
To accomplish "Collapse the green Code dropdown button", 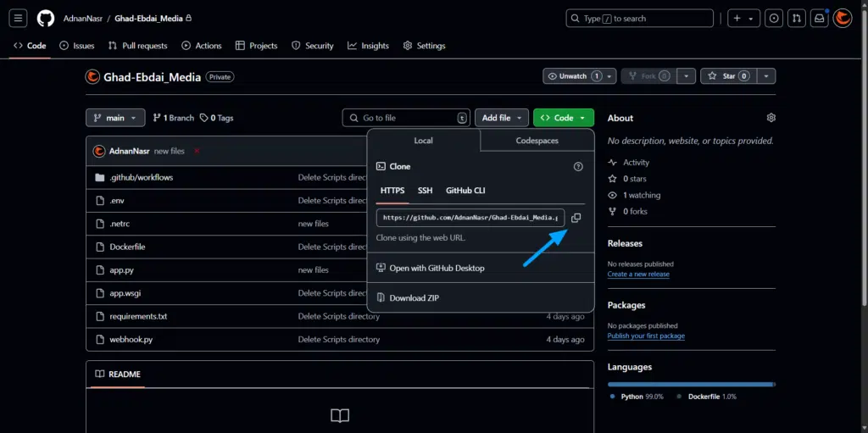I will tap(564, 118).
